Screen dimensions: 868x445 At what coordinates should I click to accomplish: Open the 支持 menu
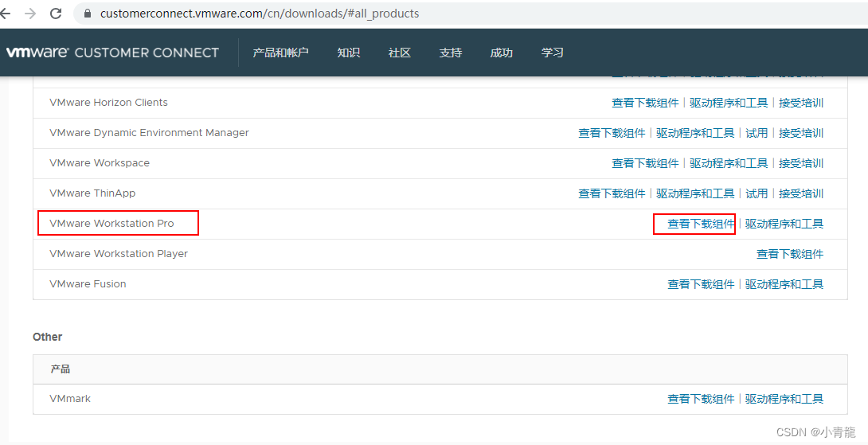coord(450,53)
